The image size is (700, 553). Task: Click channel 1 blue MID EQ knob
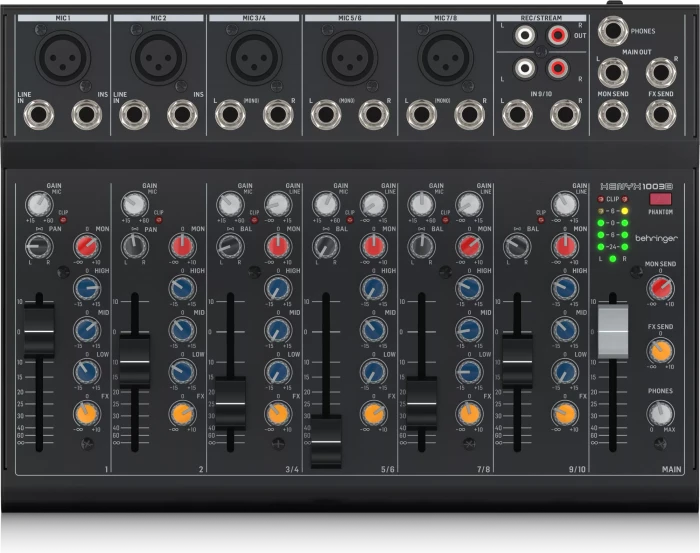(x=87, y=330)
